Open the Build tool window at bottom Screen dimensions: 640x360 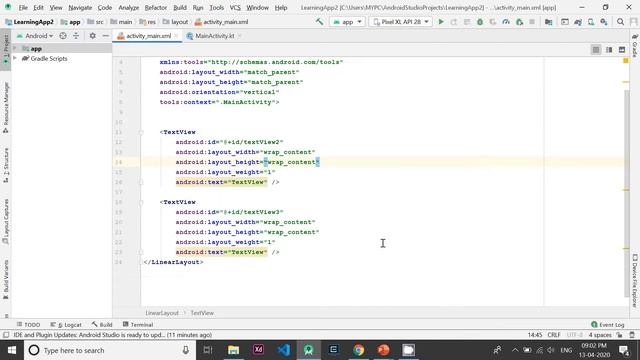pyautogui.click(x=102, y=324)
